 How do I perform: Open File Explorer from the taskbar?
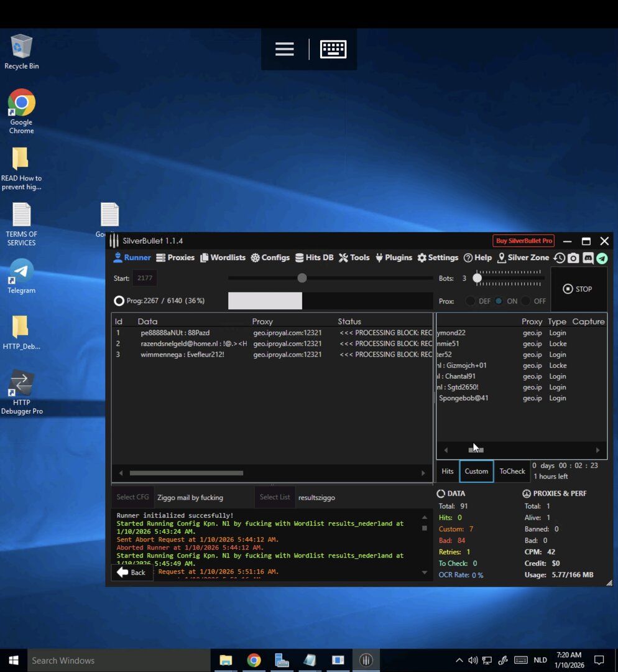(x=226, y=660)
